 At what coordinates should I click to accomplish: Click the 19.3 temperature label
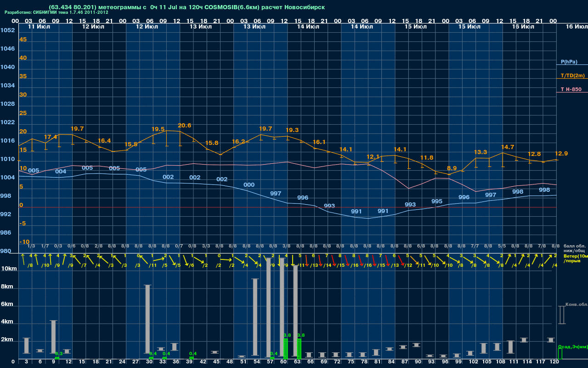[292, 130]
